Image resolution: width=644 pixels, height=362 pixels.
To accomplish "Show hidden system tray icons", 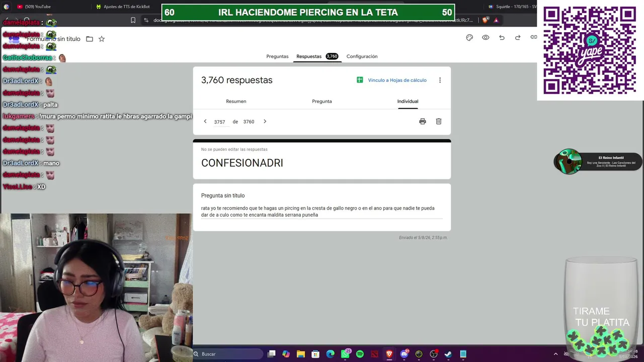I will coord(555,354).
